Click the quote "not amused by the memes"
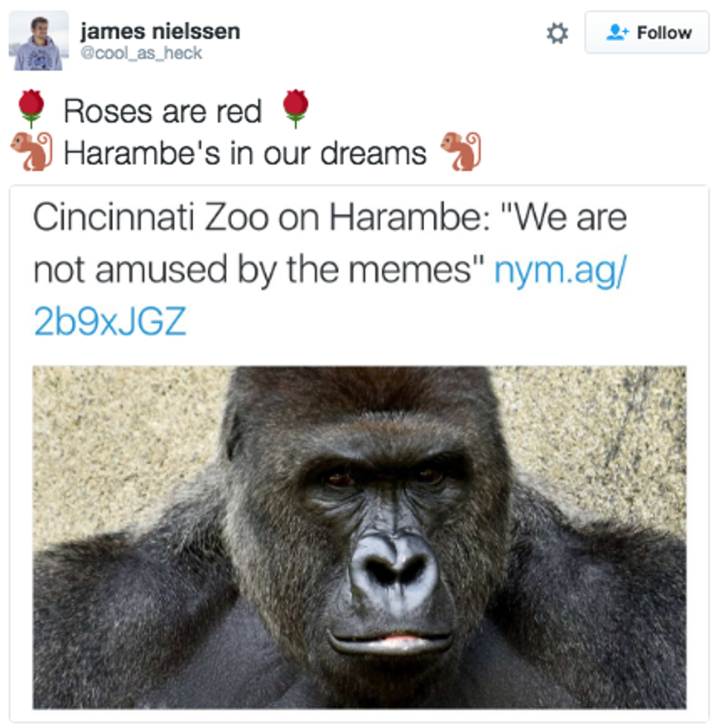Image resolution: width=728 pixels, height=728 pixels. 259,270
